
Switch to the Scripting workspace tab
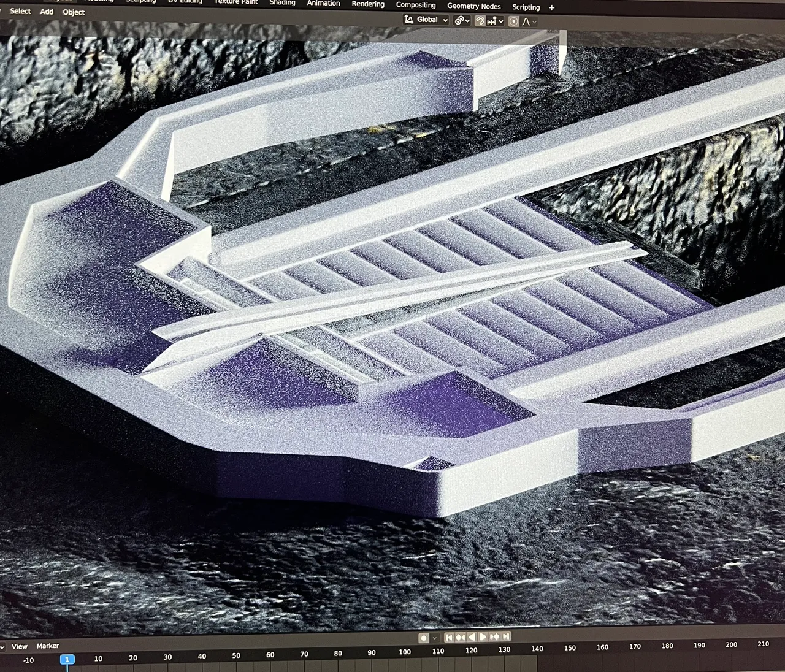pyautogui.click(x=526, y=7)
